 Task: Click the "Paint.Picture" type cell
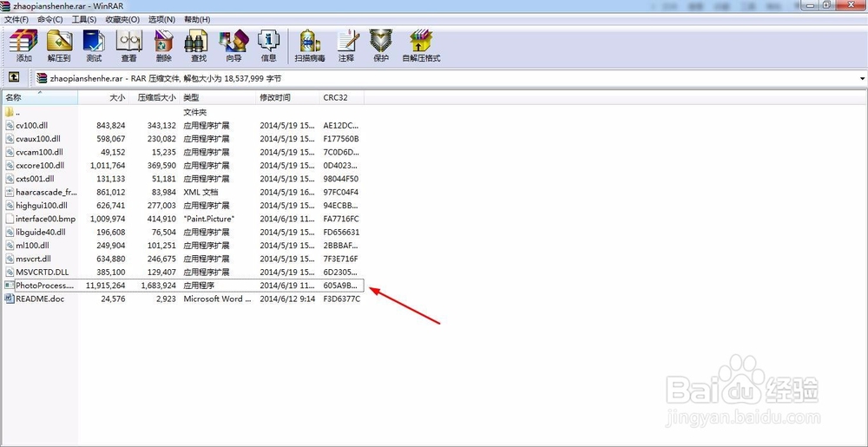click(x=209, y=219)
